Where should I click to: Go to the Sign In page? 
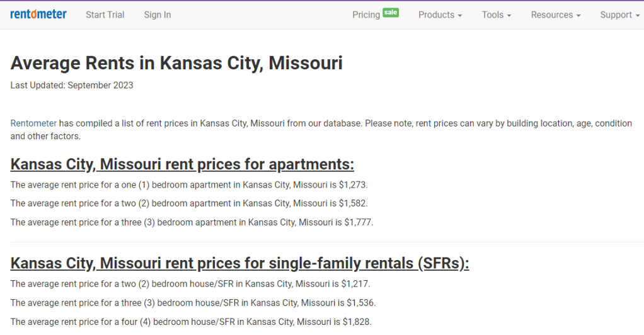[157, 14]
